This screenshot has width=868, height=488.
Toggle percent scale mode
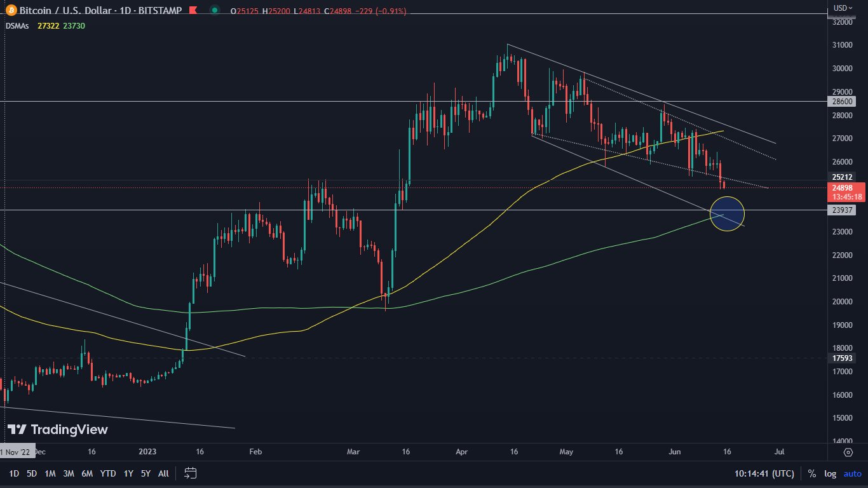click(x=812, y=473)
